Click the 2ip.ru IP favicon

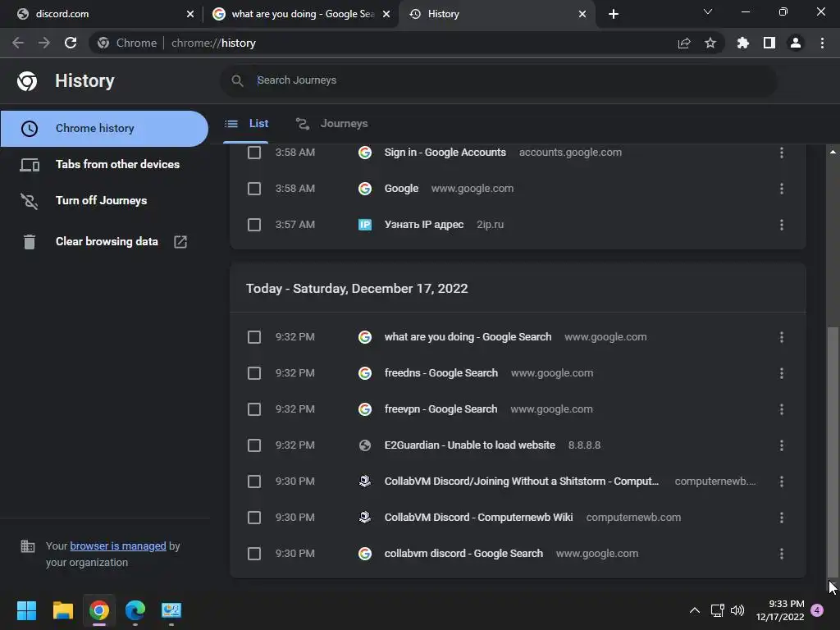coord(365,225)
